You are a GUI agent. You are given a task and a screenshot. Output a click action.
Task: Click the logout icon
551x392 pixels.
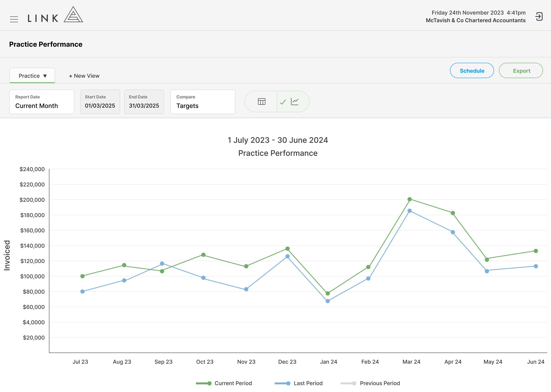[x=539, y=17]
